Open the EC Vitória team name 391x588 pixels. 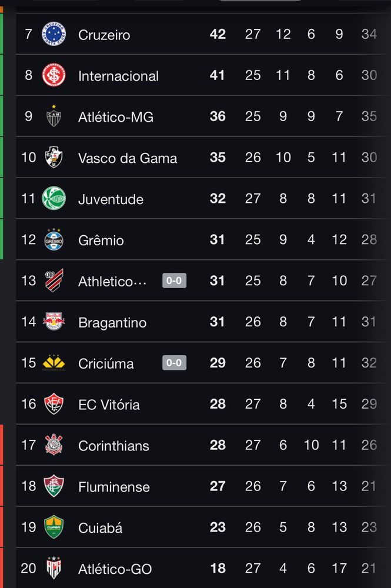[109, 405]
